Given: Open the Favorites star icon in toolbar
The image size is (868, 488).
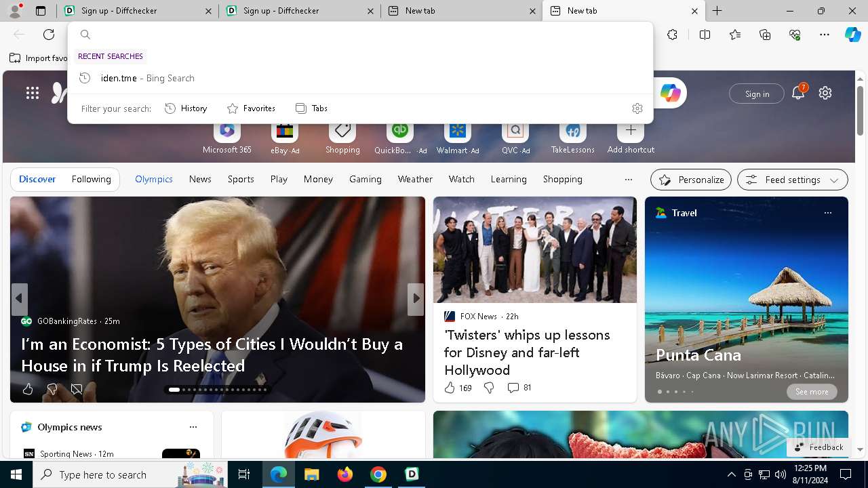Looking at the screenshot, I should coord(735,35).
